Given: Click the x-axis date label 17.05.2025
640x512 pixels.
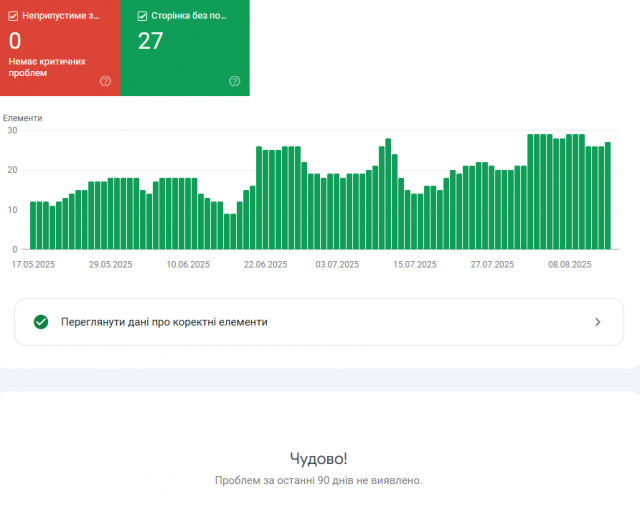Looking at the screenshot, I should click(33, 265).
